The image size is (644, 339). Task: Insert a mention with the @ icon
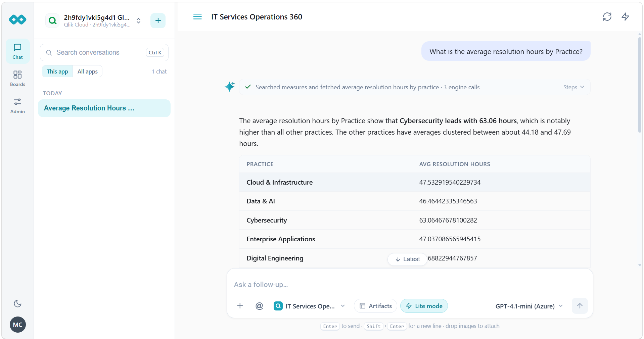(259, 306)
